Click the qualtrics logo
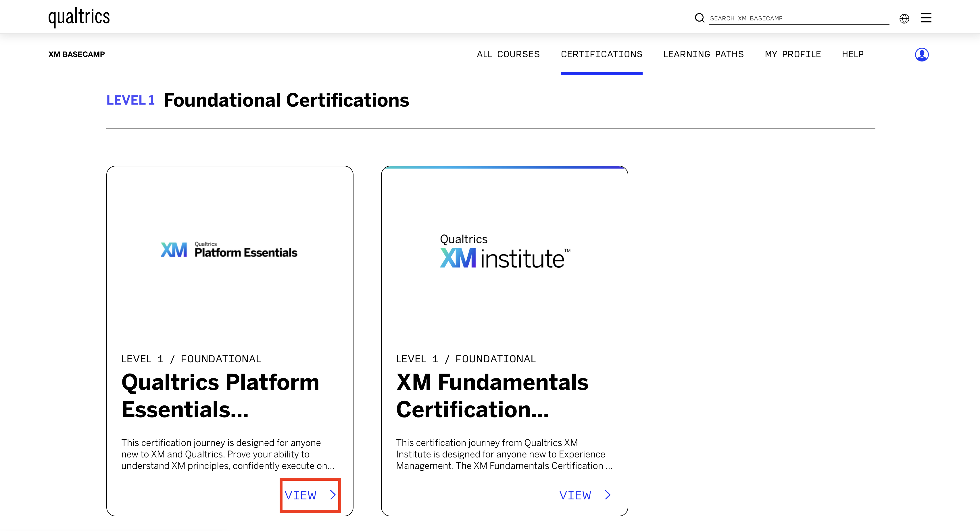The image size is (980, 531). coord(78,17)
